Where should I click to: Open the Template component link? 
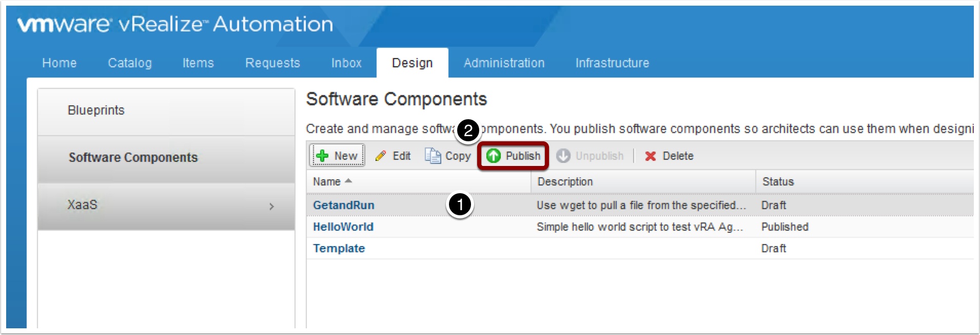tap(339, 248)
